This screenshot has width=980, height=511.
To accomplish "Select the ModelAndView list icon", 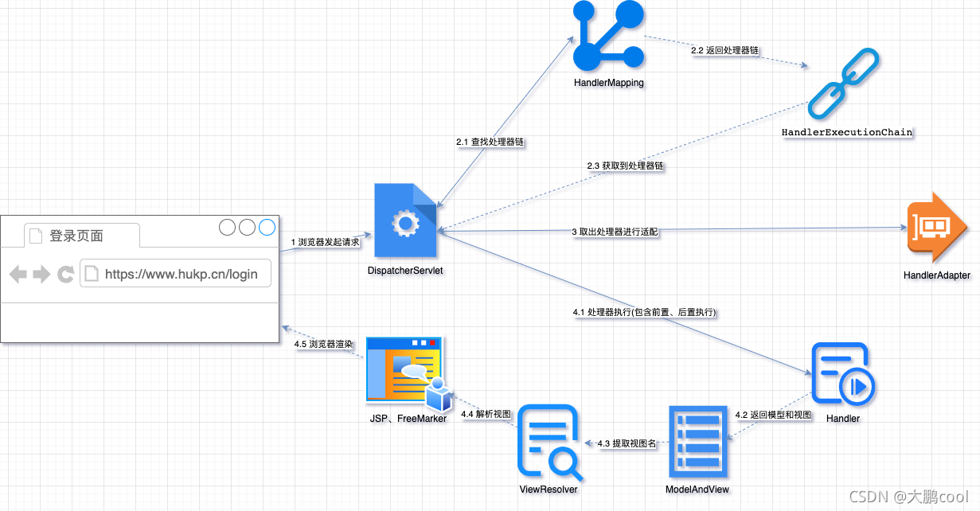I will pyautogui.click(x=697, y=442).
